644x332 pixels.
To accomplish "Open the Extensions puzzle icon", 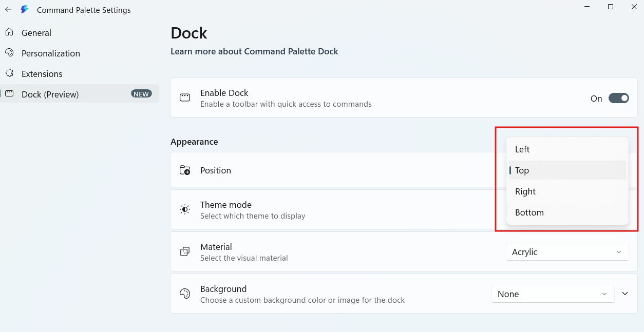I will (9, 73).
